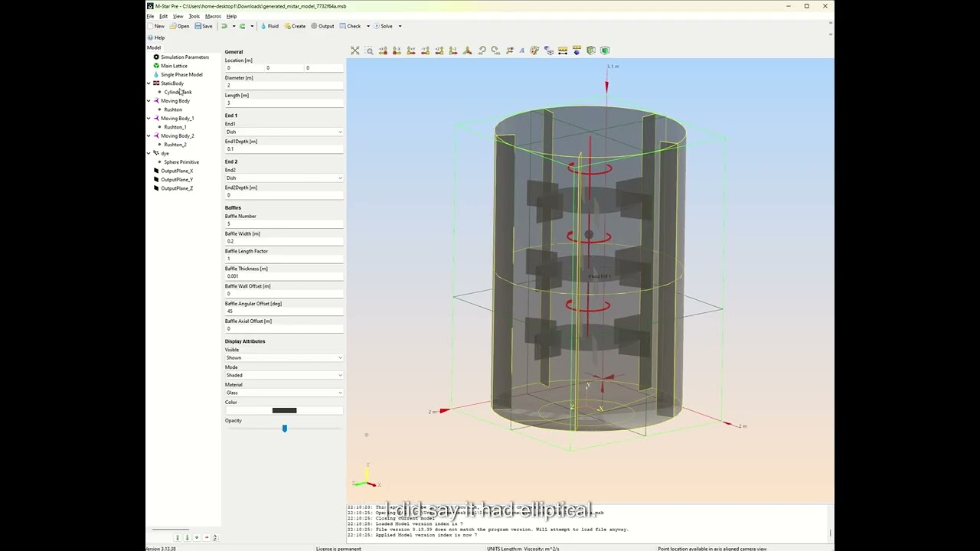Image resolution: width=980 pixels, height=551 pixels.
Task: Open the Mode Shaded dropdown
Action: (x=284, y=375)
